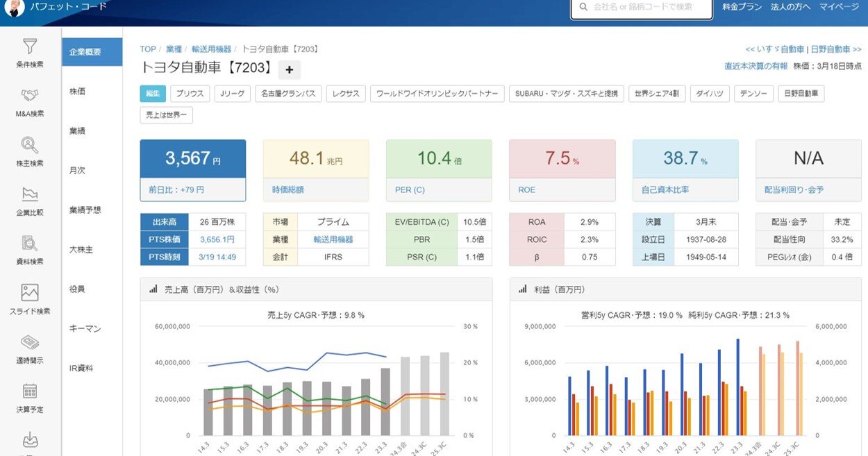Focus the company name search field
Screen dimensions: 868x456
tap(642, 7)
